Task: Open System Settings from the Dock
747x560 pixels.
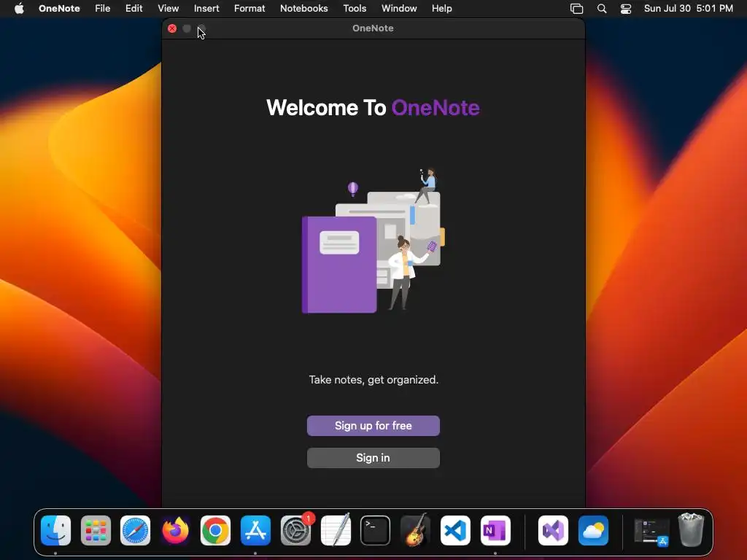Action: pyautogui.click(x=295, y=531)
